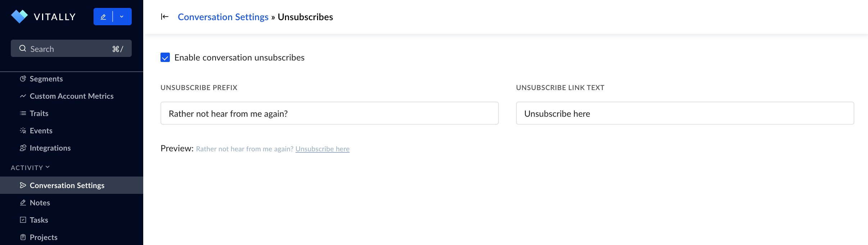Click the Vitally diamond logo
Image resolution: width=868 pixels, height=245 pixels.
coord(19,17)
